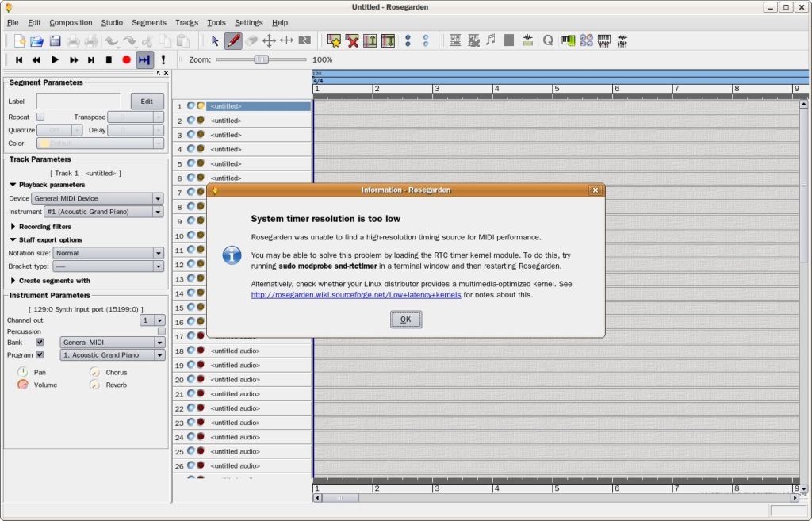Viewport: 812px width, 521px height.
Task: Stop playback with the Stop button
Action: 109,60
